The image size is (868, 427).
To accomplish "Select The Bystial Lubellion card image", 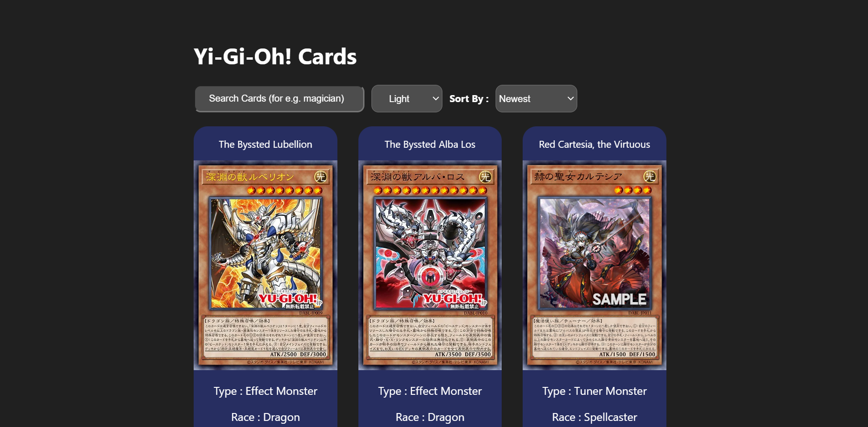I will (266, 265).
